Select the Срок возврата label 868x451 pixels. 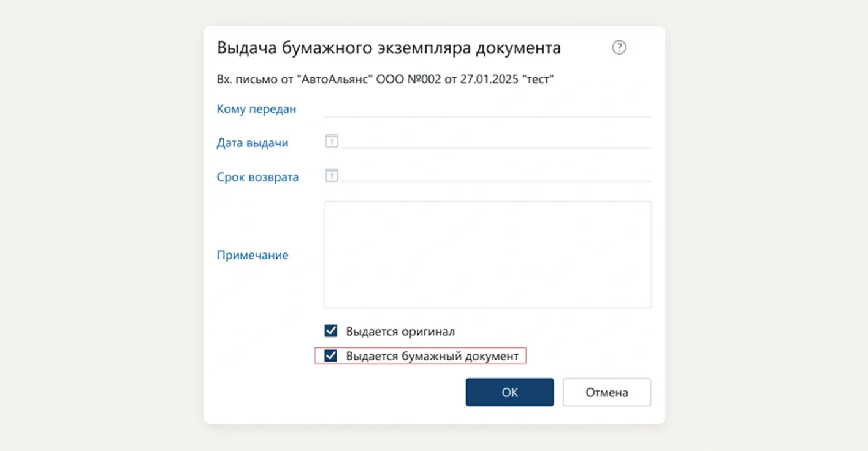pyautogui.click(x=257, y=177)
